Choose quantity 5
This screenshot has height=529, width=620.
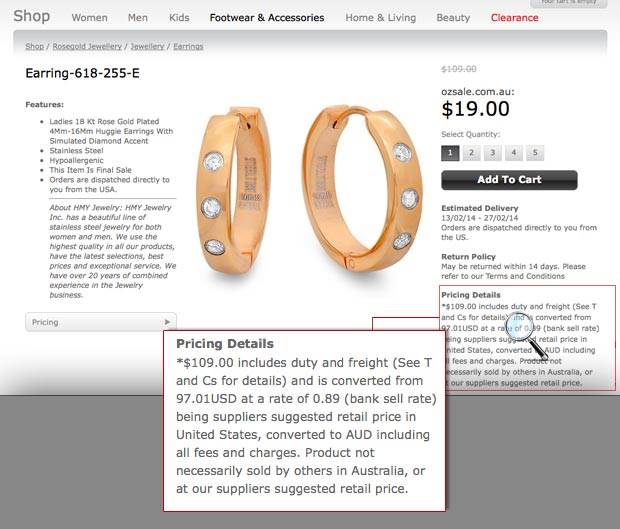pyautogui.click(x=535, y=153)
